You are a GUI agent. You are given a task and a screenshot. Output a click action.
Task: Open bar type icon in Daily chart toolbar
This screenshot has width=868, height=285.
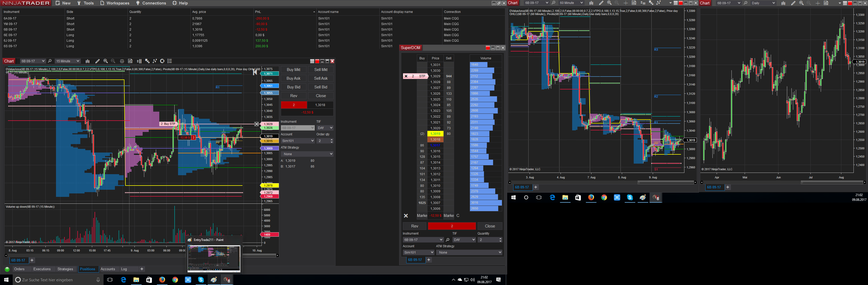pyautogui.click(x=783, y=3)
